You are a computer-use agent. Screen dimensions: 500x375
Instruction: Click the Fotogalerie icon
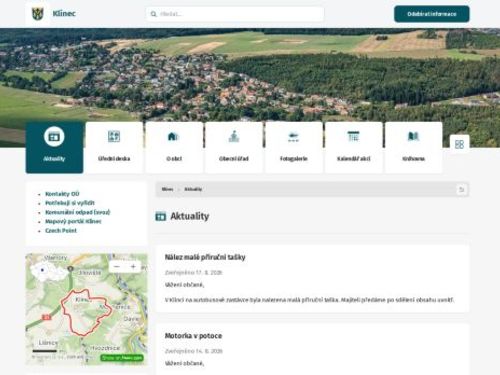(x=293, y=137)
